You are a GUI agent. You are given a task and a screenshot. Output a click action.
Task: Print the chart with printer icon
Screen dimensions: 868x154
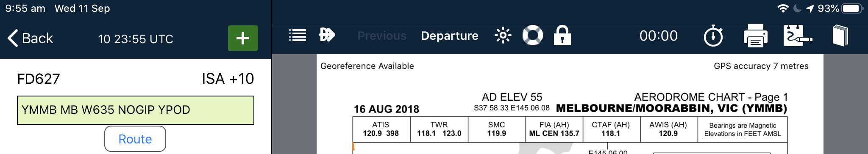coord(755,36)
